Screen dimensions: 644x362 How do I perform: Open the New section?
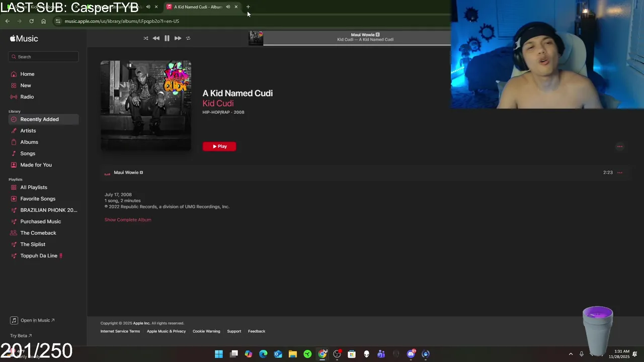(43, 85)
